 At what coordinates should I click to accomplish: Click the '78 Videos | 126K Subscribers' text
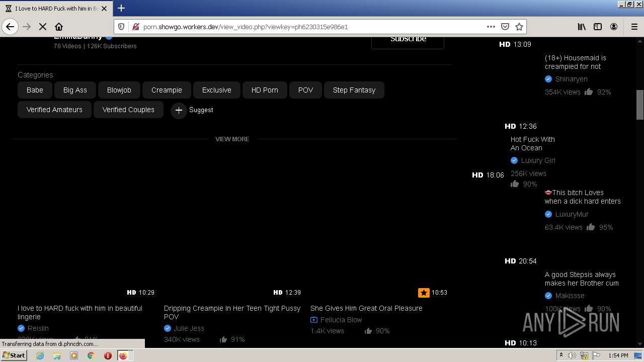tap(95, 46)
